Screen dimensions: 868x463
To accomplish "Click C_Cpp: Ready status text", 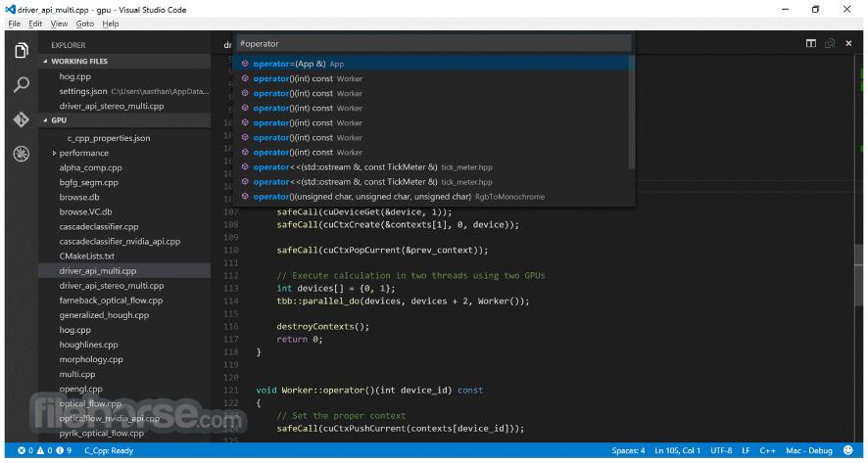I will (109, 450).
